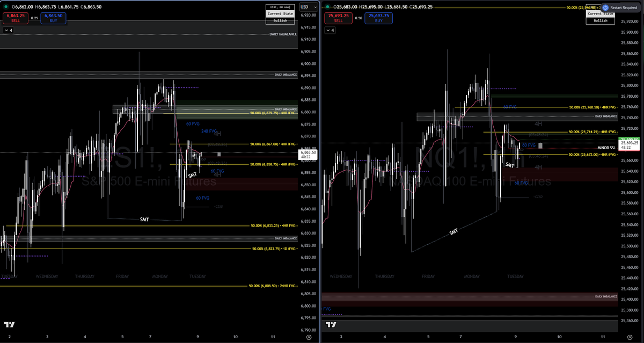The height and width of the screenshot is (343, 644).
Task: Click the power icon beside Restart Required
Action: pyautogui.click(x=605, y=8)
